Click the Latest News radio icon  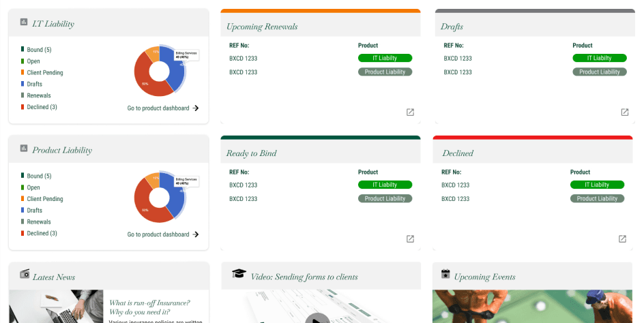coord(25,274)
